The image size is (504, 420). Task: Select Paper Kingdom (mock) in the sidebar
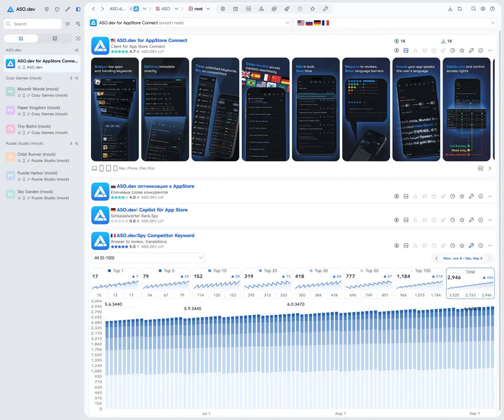pos(42,111)
